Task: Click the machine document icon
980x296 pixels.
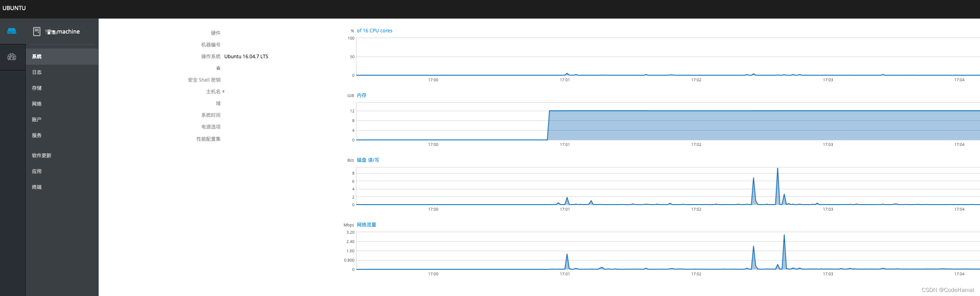Action: 37,32
